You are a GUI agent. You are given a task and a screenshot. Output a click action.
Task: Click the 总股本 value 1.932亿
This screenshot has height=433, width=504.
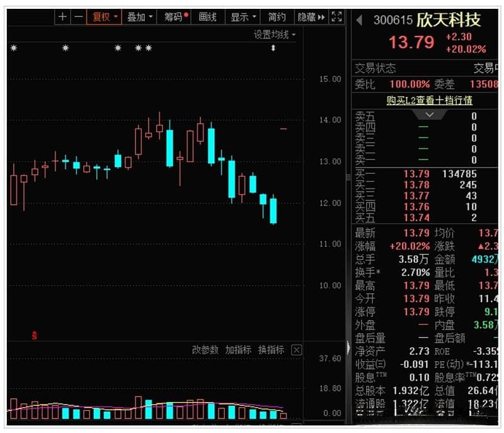[411, 391]
